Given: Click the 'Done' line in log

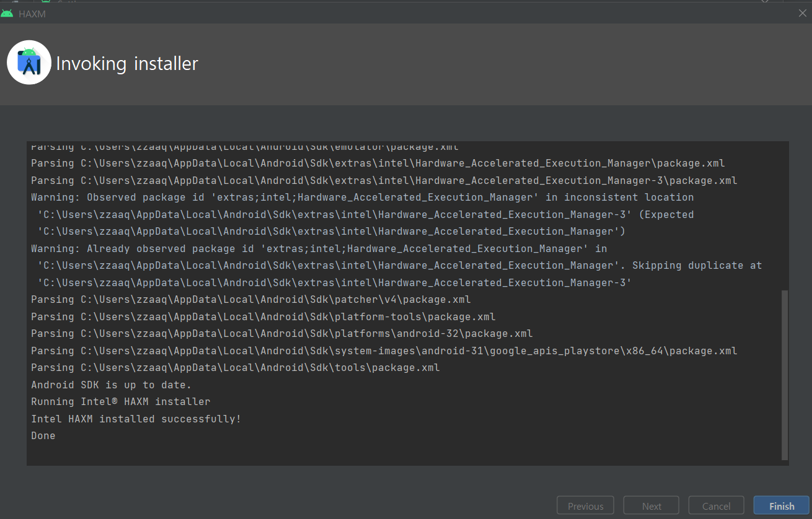Looking at the screenshot, I should click(43, 436).
